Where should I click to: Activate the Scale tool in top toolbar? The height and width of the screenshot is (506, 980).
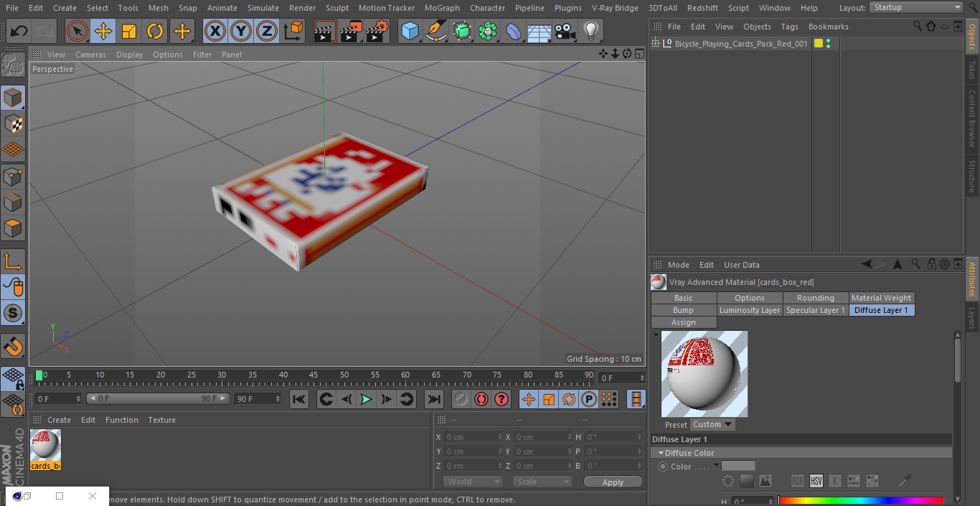129,32
